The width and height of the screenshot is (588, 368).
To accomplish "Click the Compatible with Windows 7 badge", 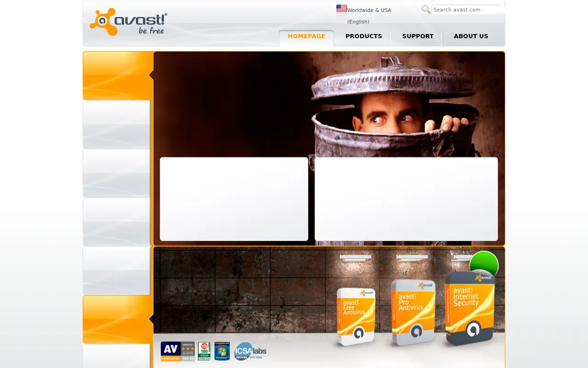I will 222,351.
